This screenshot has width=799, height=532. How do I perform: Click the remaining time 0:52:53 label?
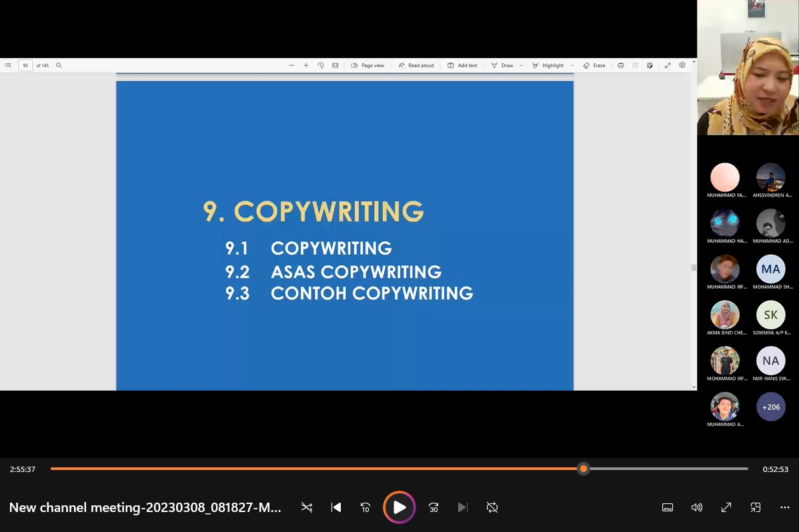click(775, 469)
